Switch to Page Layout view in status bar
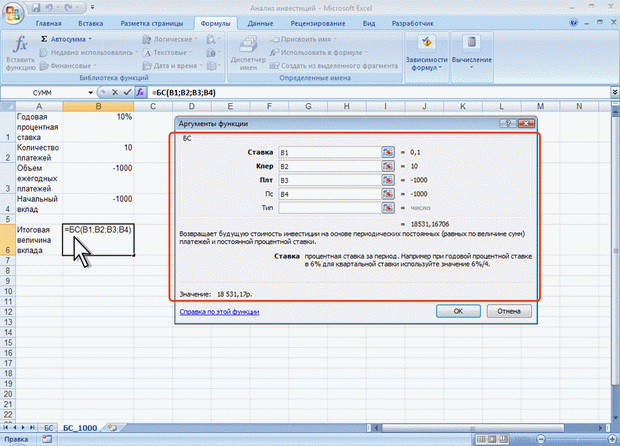 (x=492, y=439)
